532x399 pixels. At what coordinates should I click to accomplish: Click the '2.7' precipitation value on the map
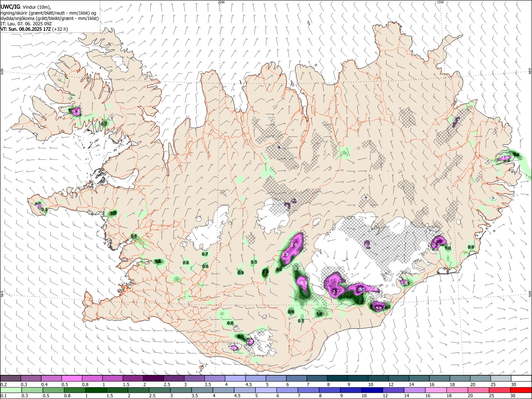336,292
